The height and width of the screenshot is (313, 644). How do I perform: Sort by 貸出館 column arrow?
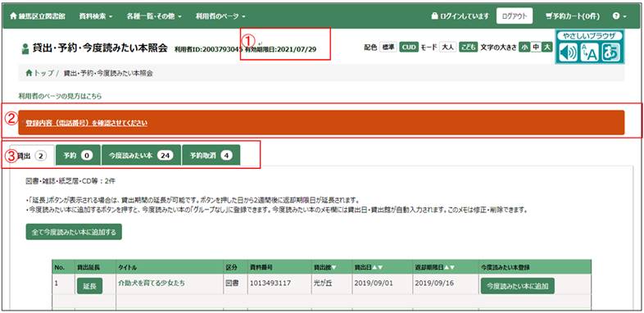click(333, 268)
